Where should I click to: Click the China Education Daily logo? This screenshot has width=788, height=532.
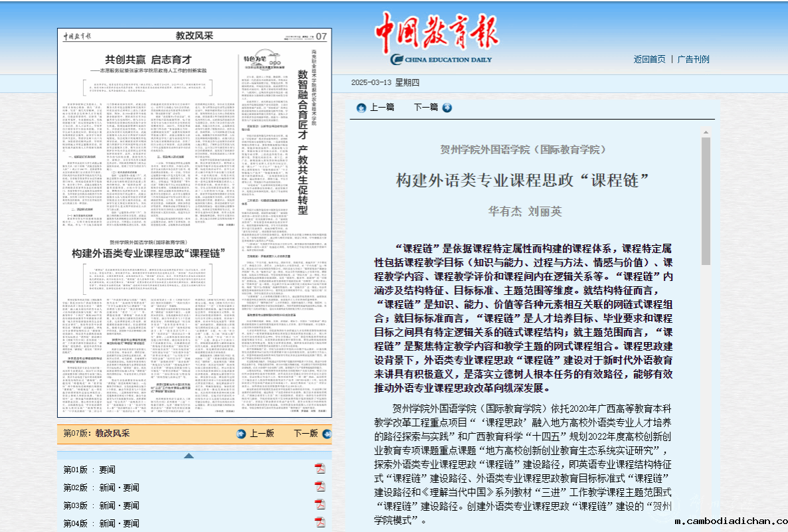coord(437,39)
